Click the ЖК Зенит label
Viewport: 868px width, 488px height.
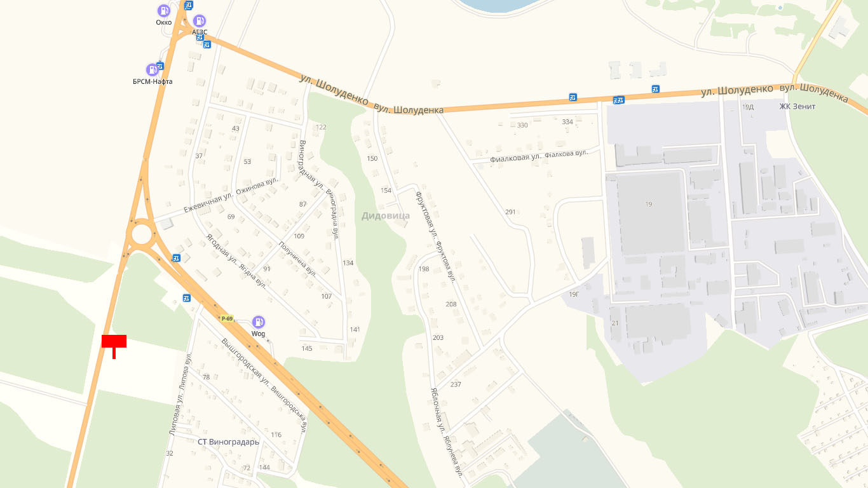click(x=797, y=106)
